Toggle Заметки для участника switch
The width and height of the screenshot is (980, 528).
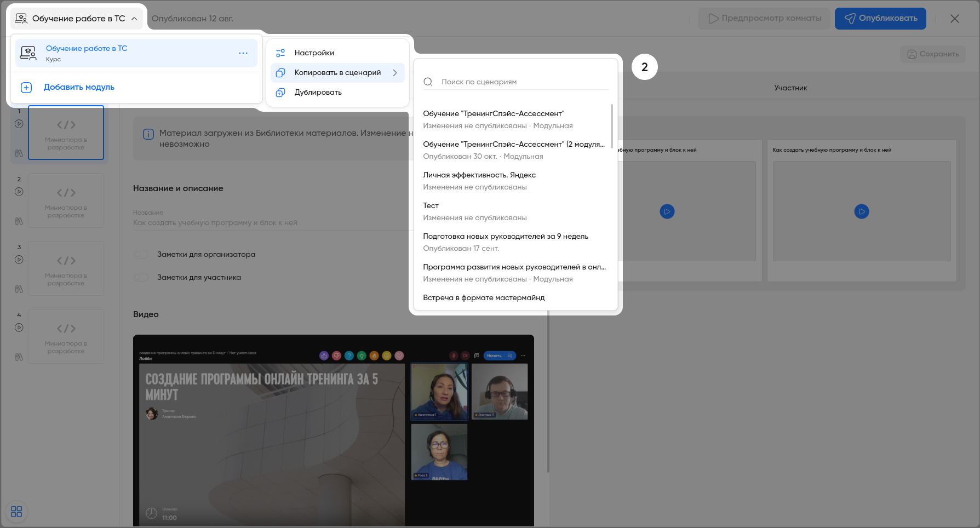pyautogui.click(x=141, y=277)
